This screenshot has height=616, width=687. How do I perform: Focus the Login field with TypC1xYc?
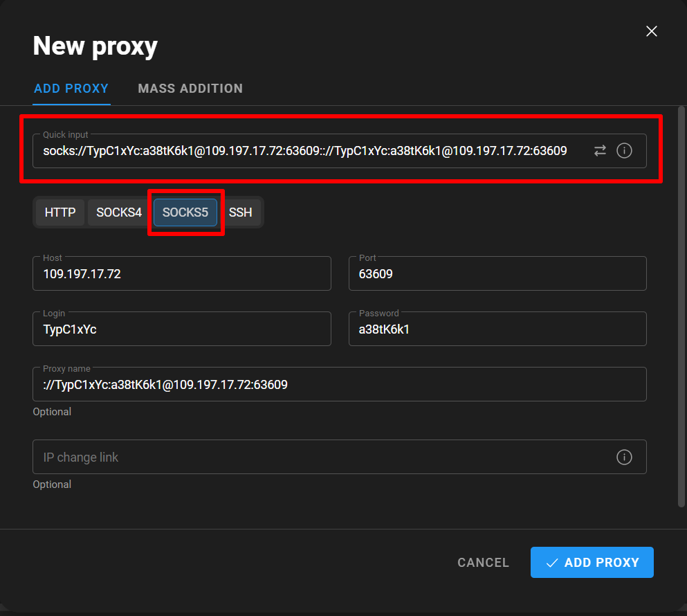pyautogui.click(x=181, y=329)
